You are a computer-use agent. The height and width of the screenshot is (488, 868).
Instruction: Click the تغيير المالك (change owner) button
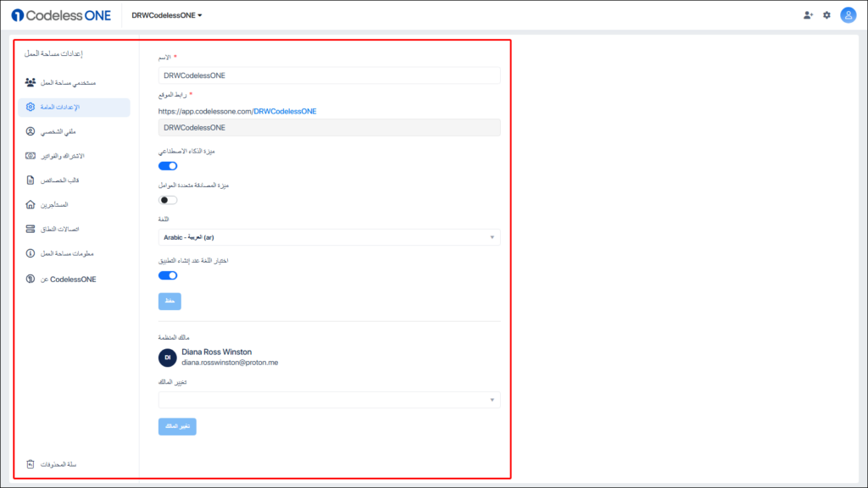[x=177, y=427]
